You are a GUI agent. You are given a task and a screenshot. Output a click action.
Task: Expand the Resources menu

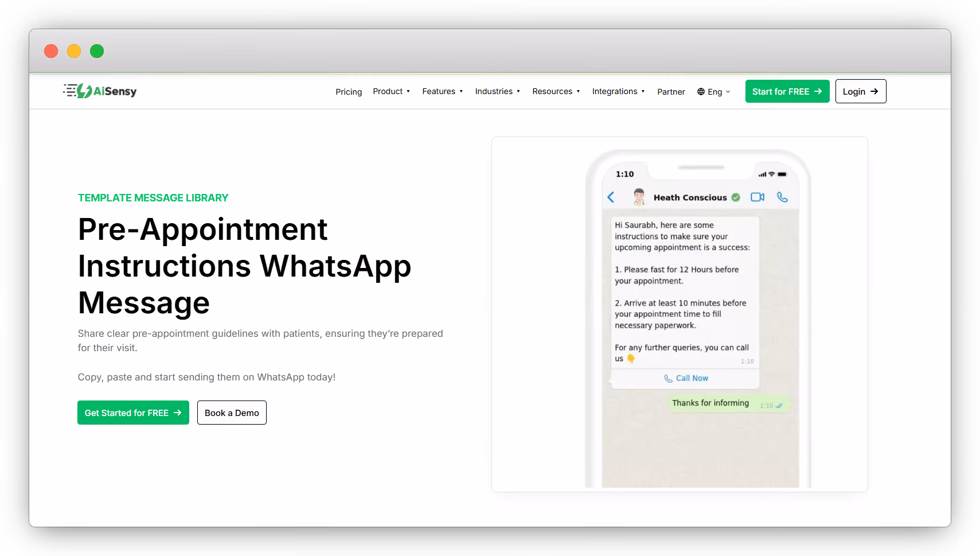pyautogui.click(x=556, y=91)
